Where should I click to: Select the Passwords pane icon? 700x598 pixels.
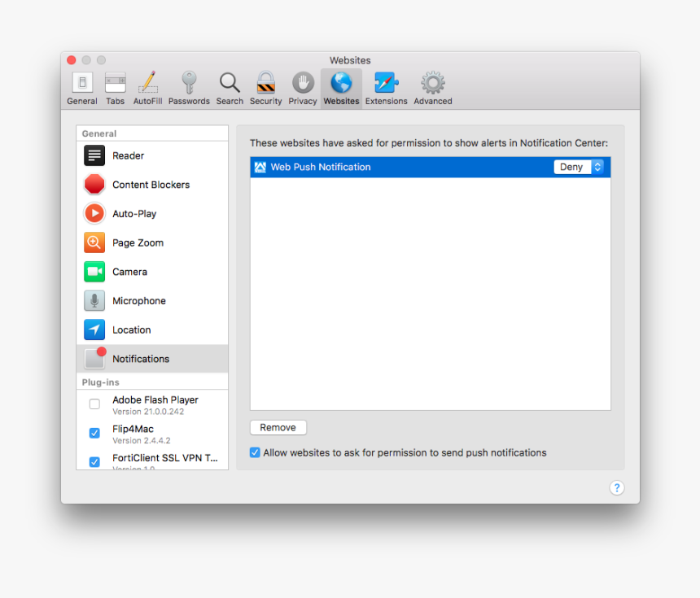click(189, 85)
